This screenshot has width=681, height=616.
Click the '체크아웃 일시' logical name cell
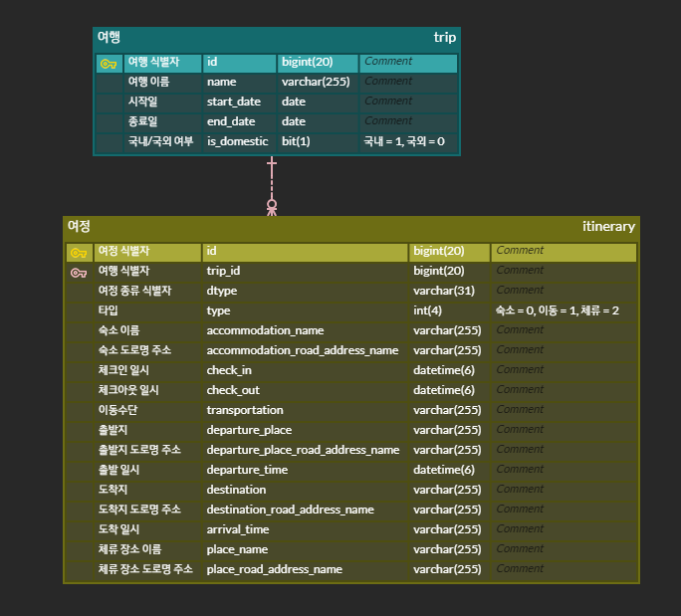point(147,391)
